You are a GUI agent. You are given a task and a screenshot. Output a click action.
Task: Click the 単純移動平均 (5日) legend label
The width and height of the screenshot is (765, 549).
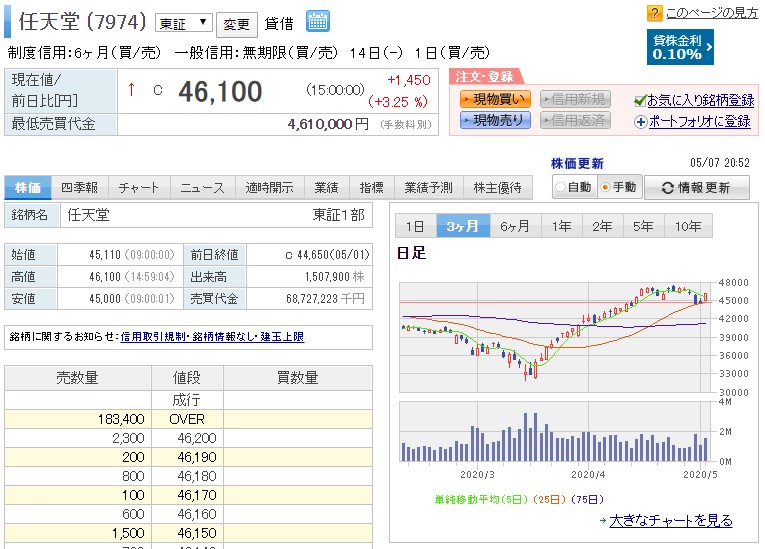tap(482, 499)
